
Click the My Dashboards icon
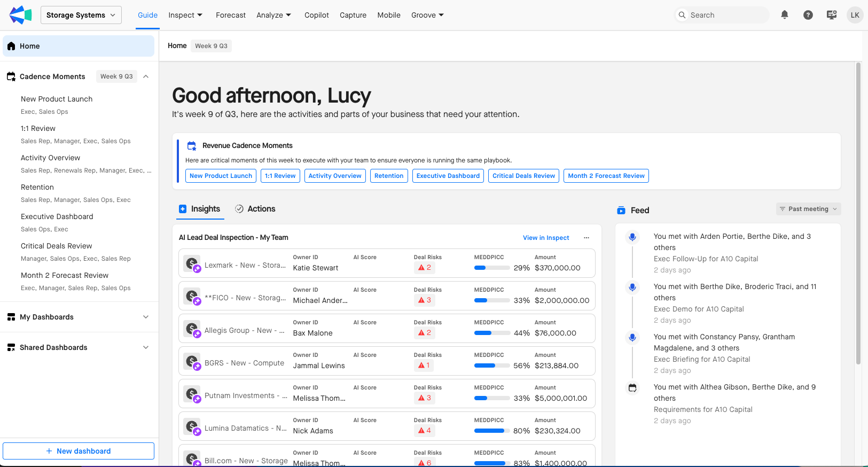(x=11, y=317)
